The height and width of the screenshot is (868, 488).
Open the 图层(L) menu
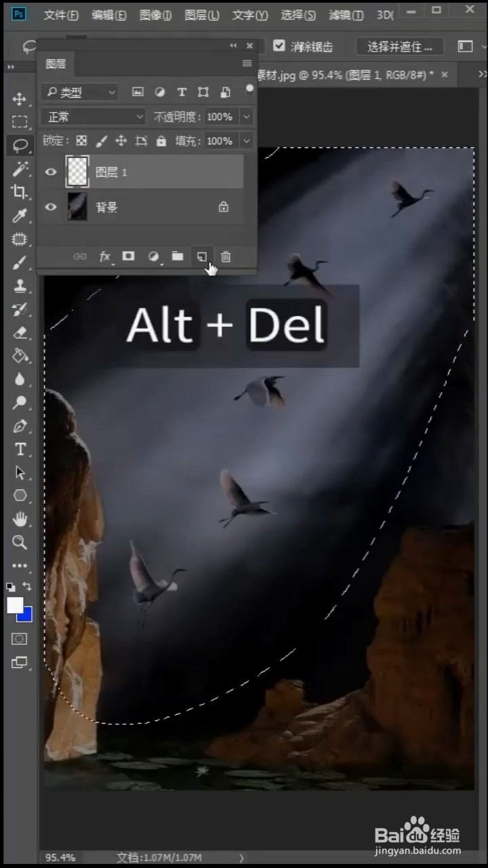click(202, 15)
